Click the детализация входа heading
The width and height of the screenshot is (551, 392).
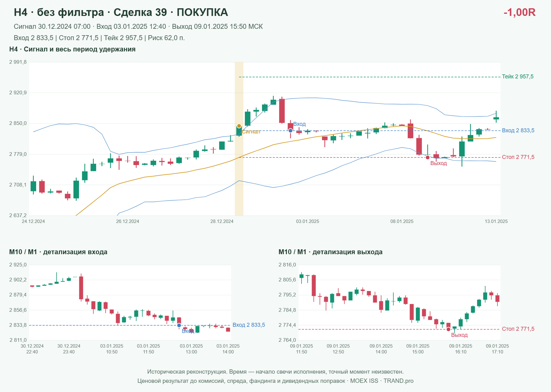tap(58, 252)
